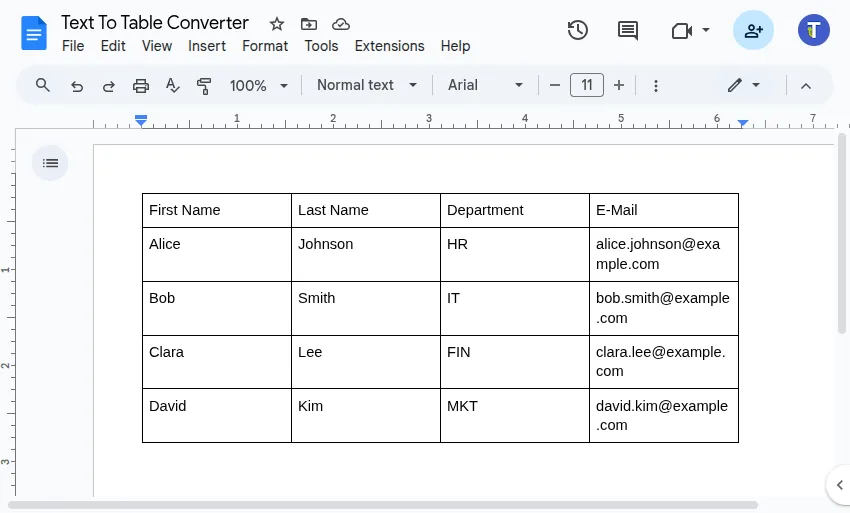850x513 pixels.
Task: Open the zoom 100% dropdown
Action: pyautogui.click(x=258, y=86)
